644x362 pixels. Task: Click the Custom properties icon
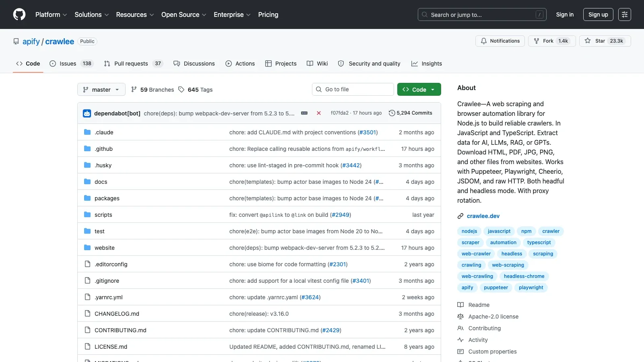tap(460, 352)
